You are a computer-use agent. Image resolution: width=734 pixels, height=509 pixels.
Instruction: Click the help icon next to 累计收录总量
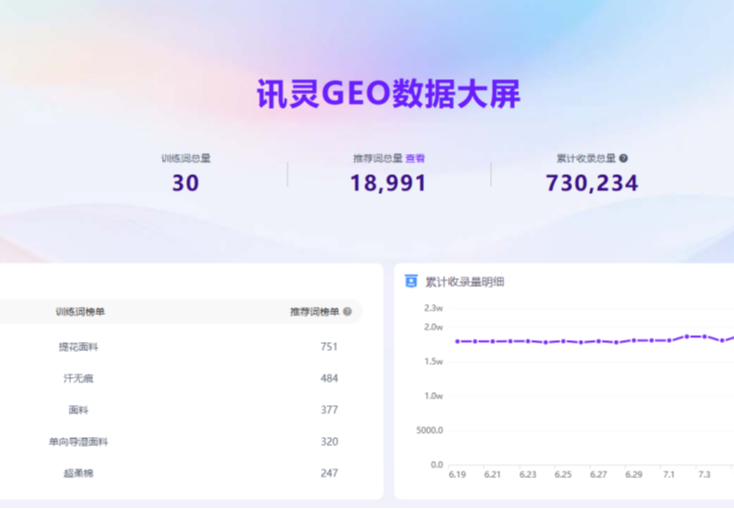coord(624,158)
